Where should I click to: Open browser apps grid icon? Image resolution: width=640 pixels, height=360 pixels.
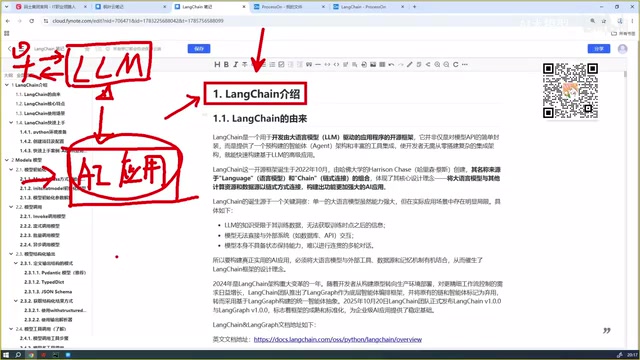point(7,33)
